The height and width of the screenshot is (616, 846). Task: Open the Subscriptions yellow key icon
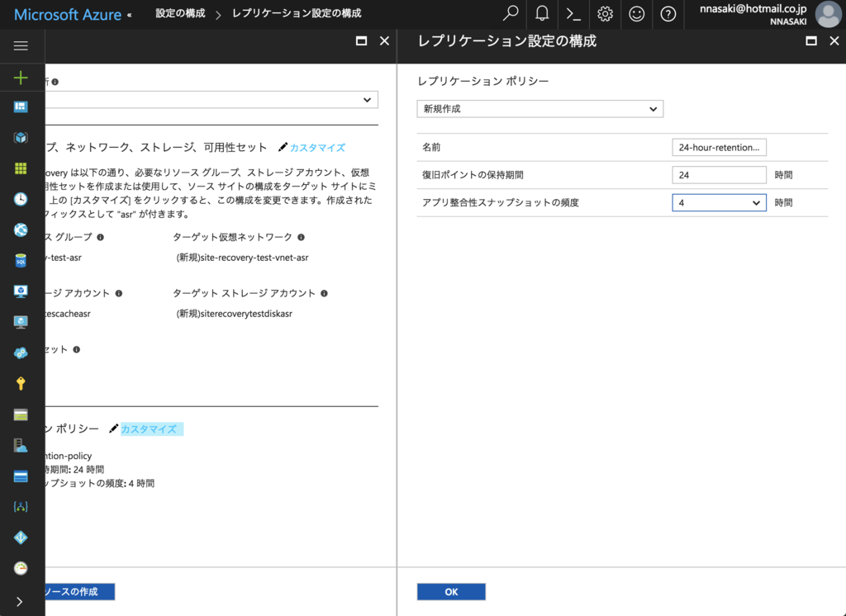(x=21, y=383)
